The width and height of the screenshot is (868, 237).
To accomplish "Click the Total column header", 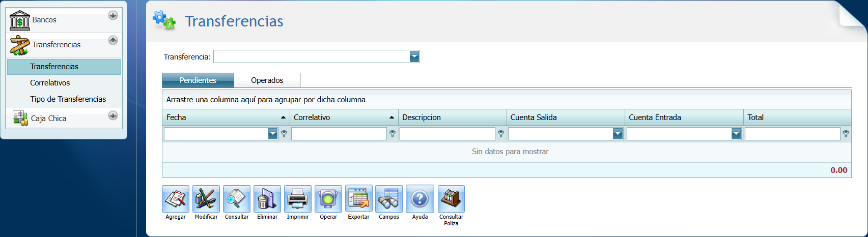I will tap(797, 117).
